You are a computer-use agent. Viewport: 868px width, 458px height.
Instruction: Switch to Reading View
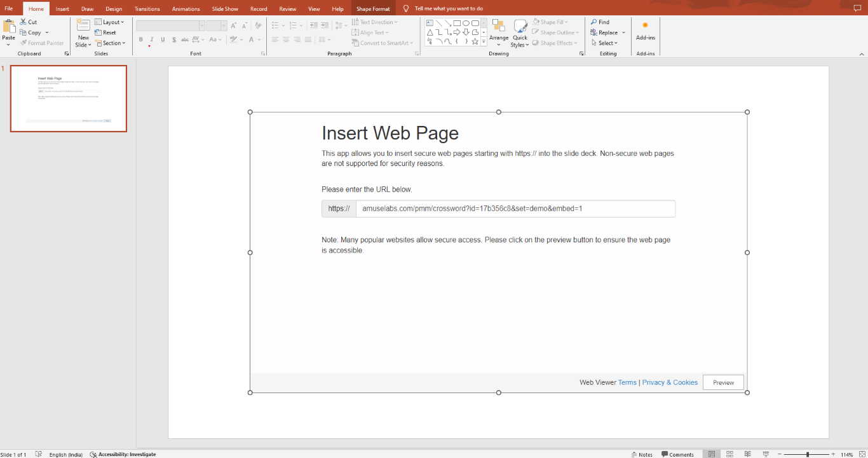(748, 454)
